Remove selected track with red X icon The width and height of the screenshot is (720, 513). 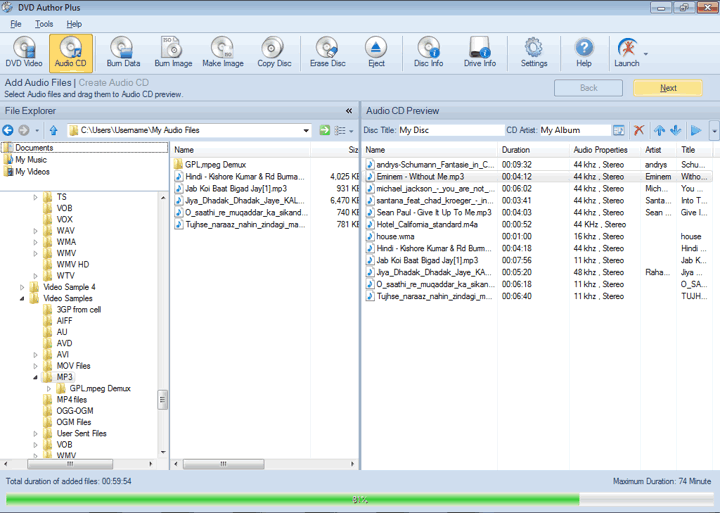pyautogui.click(x=639, y=131)
